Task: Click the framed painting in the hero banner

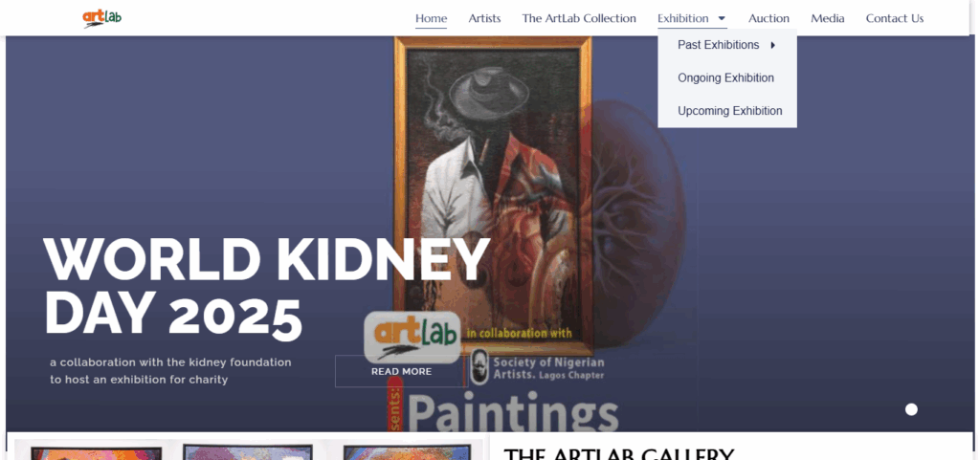Action: point(493,193)
